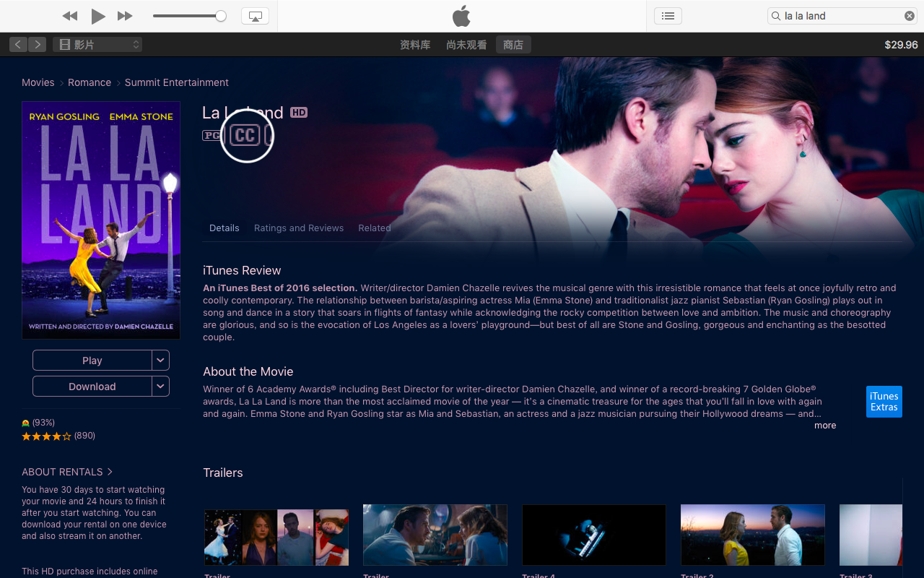Screen dimensions: 924x578
Task: Open the Up Next list icon
Action: (x=668, y=16)
